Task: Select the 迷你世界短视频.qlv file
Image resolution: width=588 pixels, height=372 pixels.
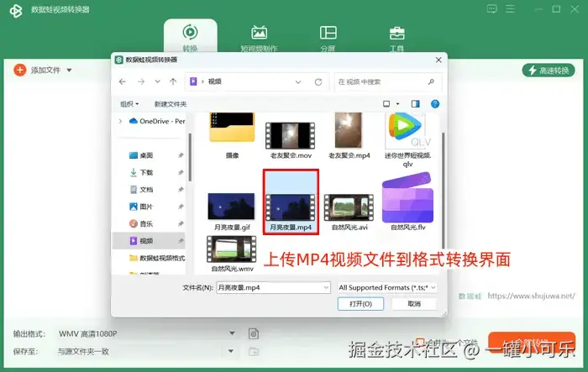Action: pos(407,140)
